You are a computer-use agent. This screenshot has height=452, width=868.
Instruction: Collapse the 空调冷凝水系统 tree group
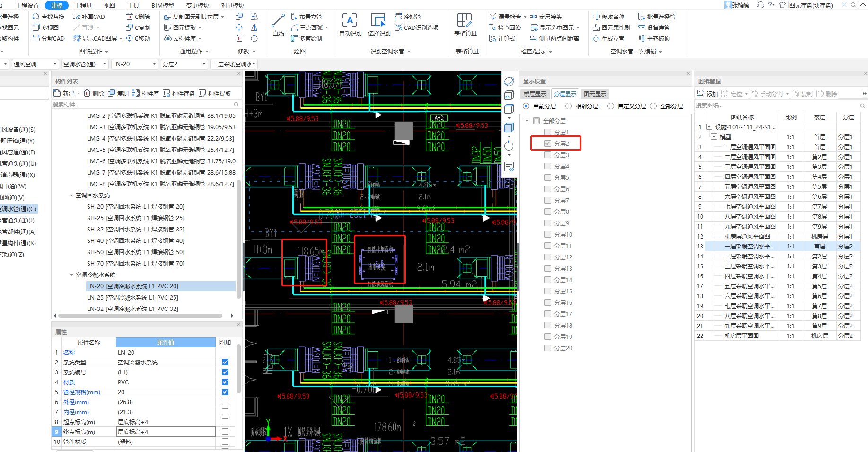[x=72, y=275]
